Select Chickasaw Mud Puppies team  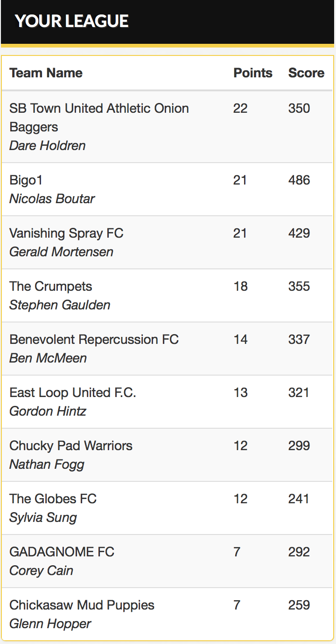(82, 605)
